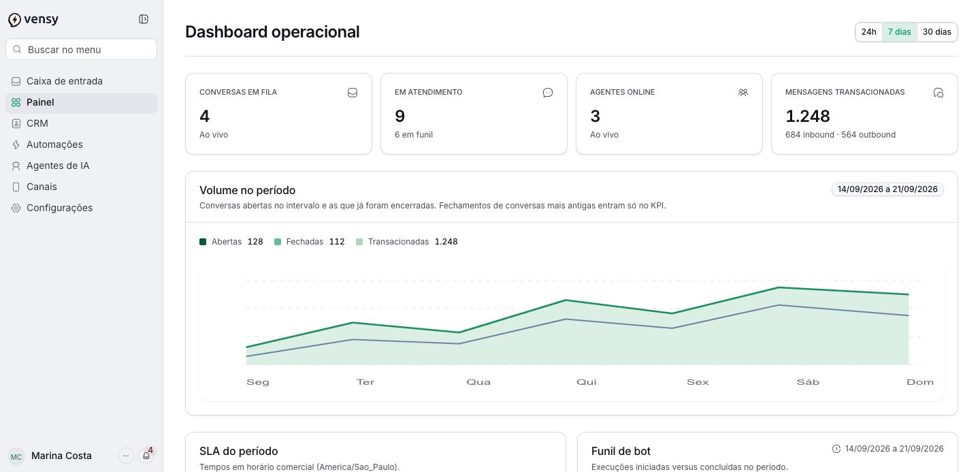Click the people icon in Agentes online card
The image size is (980, 472).
point(743,93)
